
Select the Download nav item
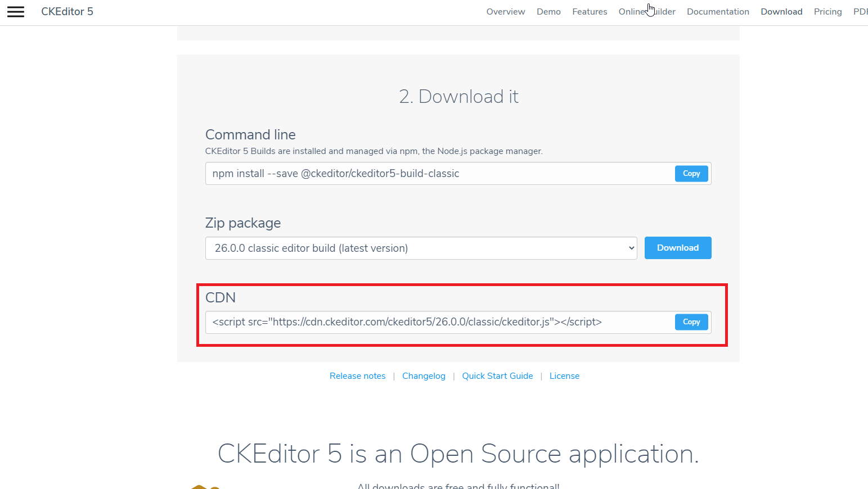pos(781,12)
